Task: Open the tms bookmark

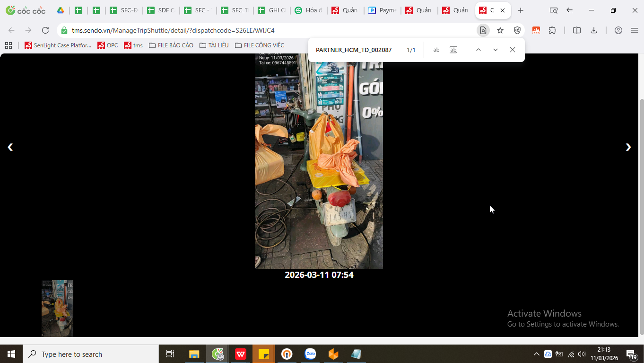Action: (x=133, y=45)
